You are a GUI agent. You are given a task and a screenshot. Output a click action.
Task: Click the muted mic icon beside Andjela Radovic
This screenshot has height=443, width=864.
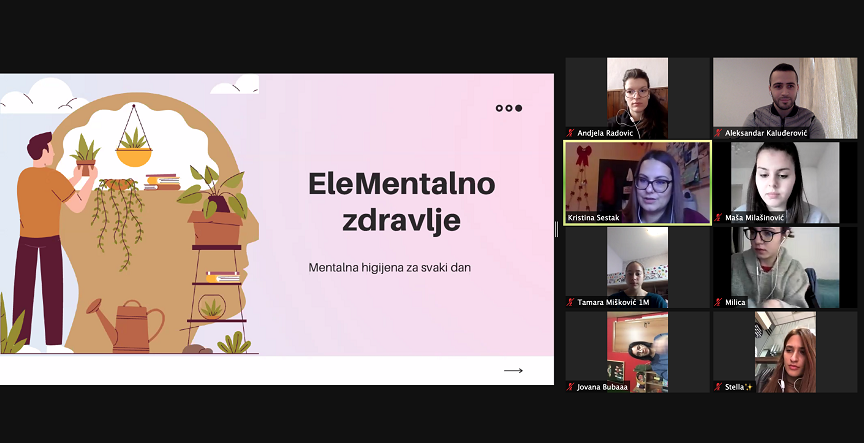pos(571,133)
